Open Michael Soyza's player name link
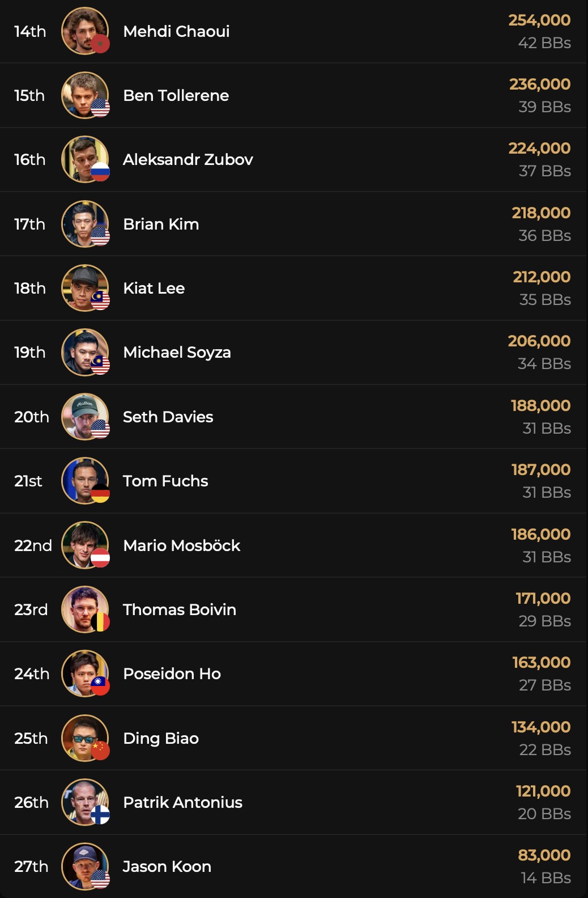The image size is (588, 898). [177, 352]
